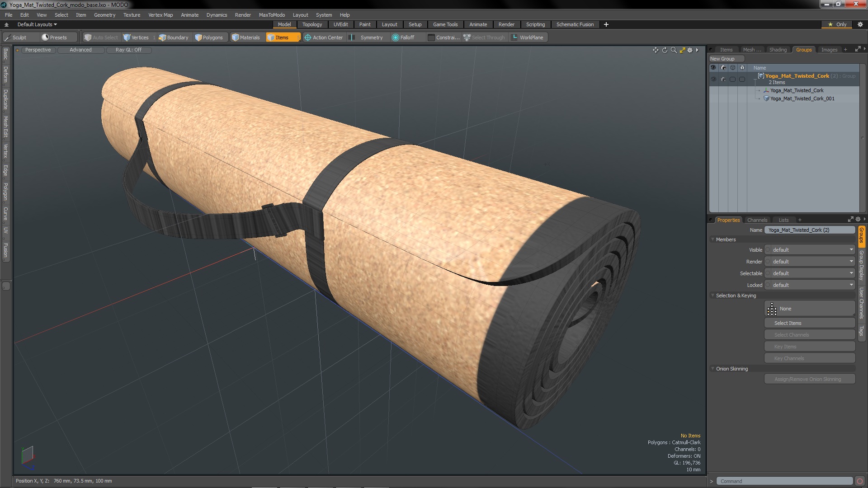Click the viewport rotate icon
868x488 pixels.
(x=665, y=50)
